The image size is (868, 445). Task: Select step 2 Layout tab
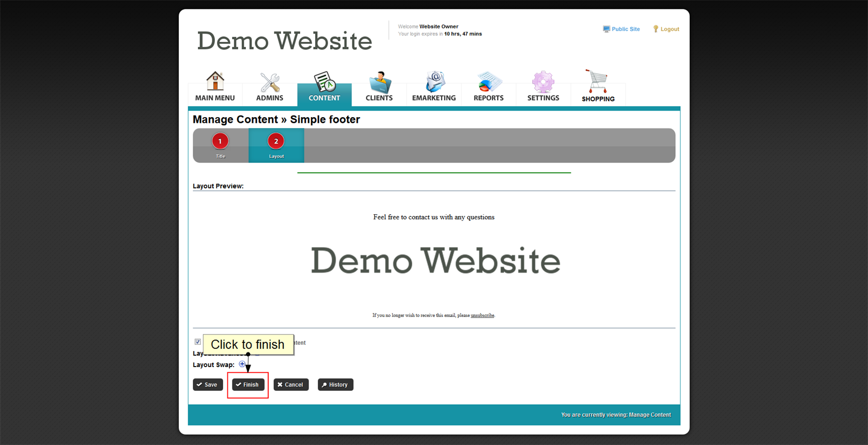(276, 141)
